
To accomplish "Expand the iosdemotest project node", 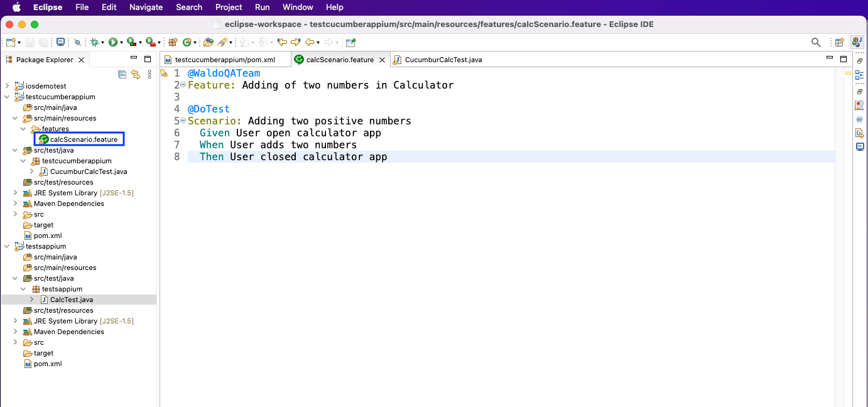I will (x=7, y=86).
